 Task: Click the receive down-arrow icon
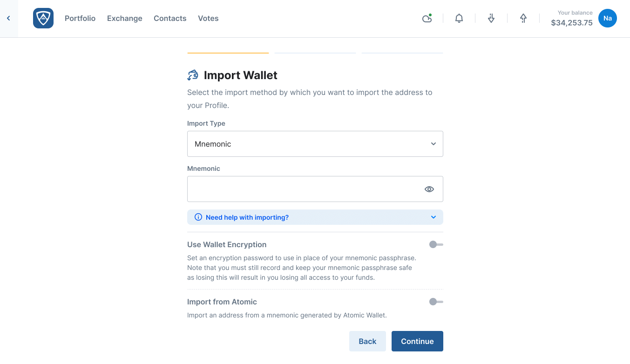point(491,19)
